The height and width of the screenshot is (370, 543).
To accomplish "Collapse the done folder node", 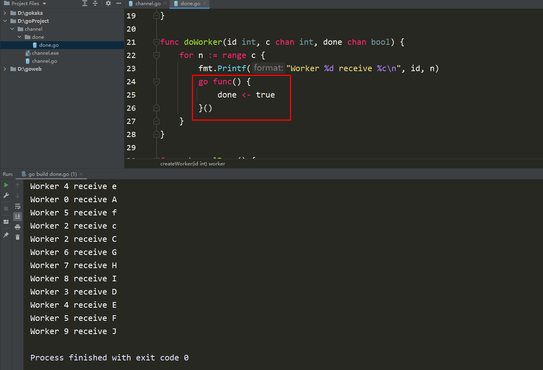I will 20,37.
